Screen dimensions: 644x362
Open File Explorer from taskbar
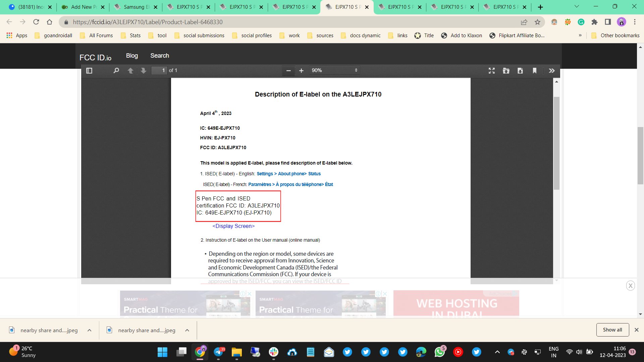tap(237, 352)
